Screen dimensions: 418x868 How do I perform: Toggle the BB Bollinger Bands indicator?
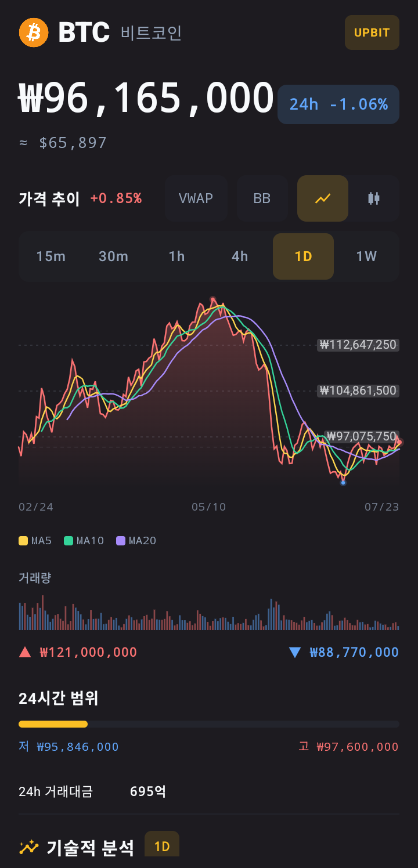(262, 198)
